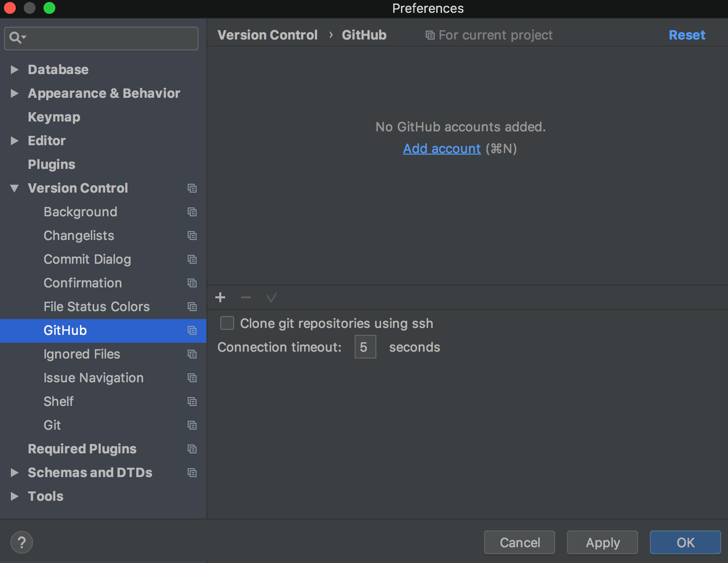Enable Clone git repositories using ssh
The image size is (728, 563).
coord(227,323)
